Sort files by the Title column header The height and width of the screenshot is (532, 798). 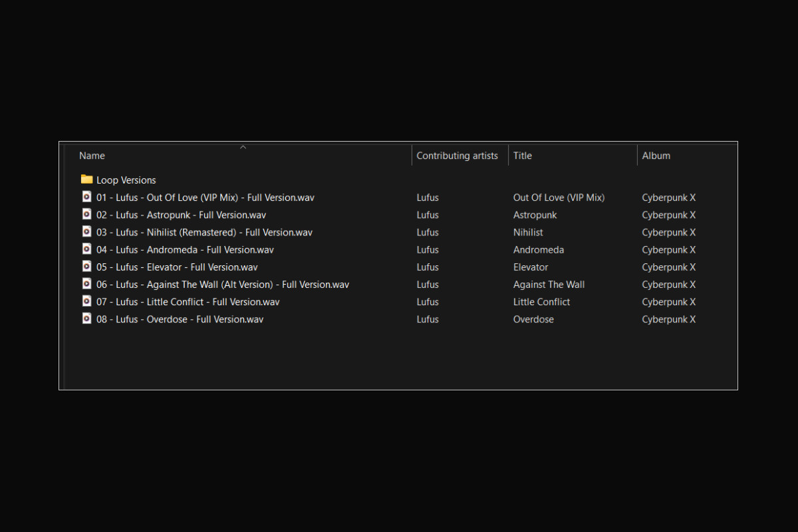coord(522,155)
